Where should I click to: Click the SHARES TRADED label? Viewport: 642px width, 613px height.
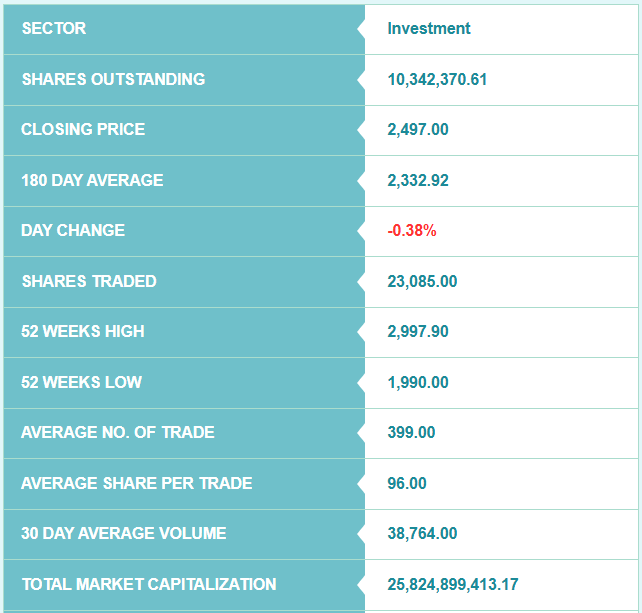pyautogui.click(x=89, y=281)
